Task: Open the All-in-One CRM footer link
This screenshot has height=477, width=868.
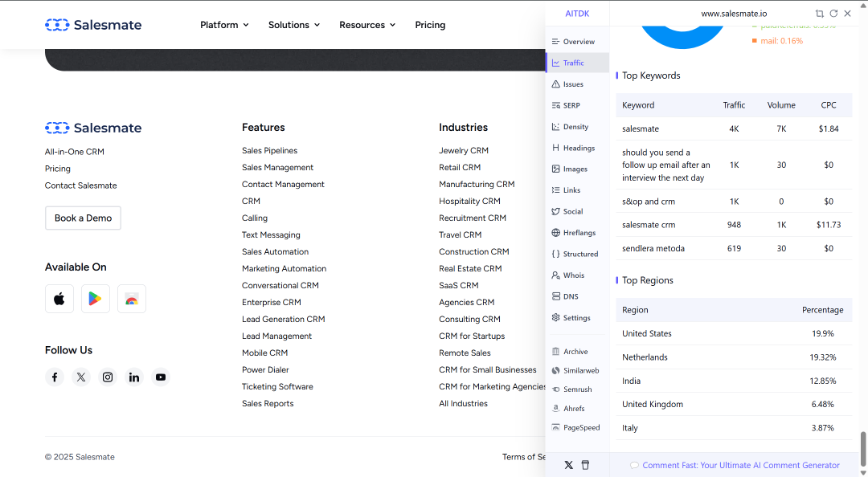Action: (x=74, y=152)
